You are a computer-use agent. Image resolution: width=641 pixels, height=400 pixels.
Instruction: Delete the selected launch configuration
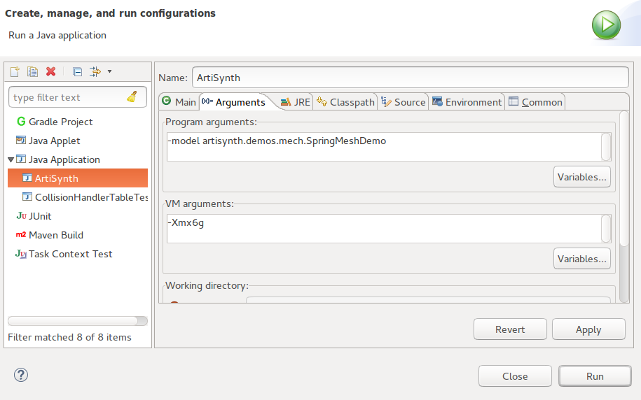[x=50, y=72]
